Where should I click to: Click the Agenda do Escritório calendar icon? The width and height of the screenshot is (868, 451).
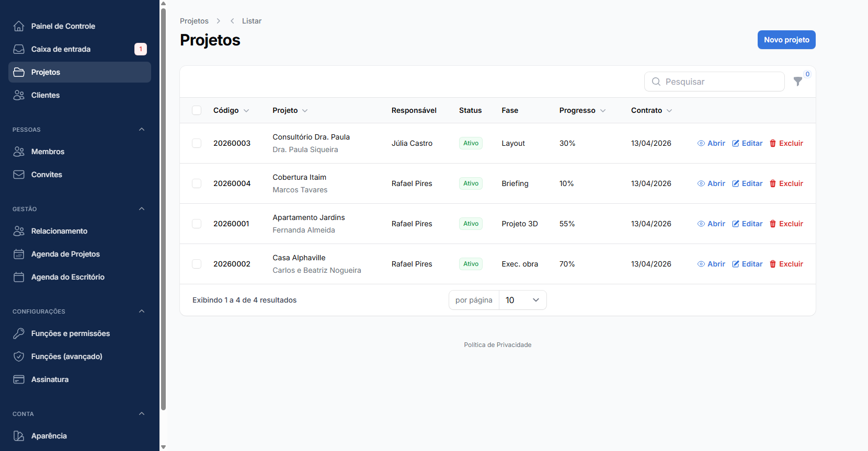[19, 277]
